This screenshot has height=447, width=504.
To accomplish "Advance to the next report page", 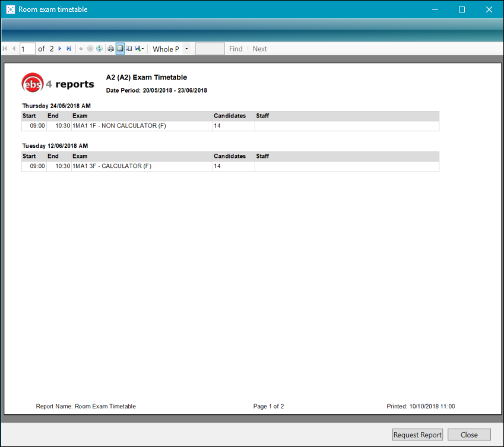I will [60, 49].
